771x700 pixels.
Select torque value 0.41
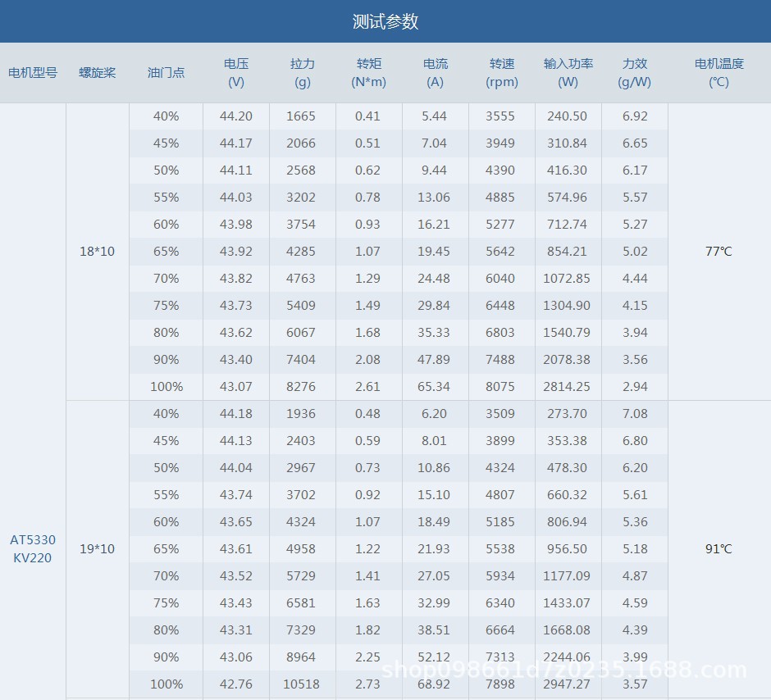(x=367, y=116)
